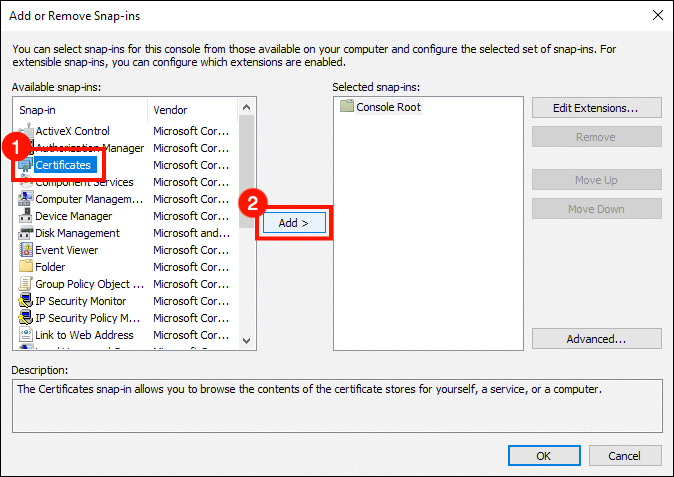Image resolution: width=674 pixels, height=477 pixels.
Task: Close the Add or Remove Snap-ins window
Action: (x=656, y=15)
